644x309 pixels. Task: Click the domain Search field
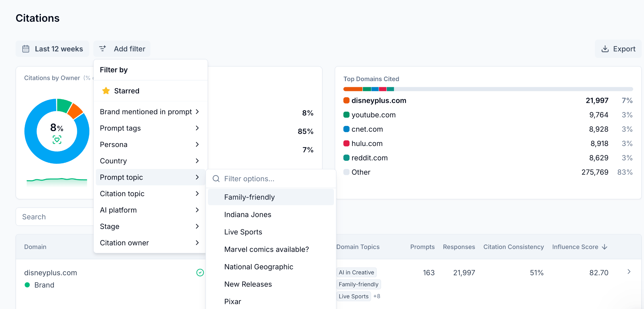(x=55, y=217)
